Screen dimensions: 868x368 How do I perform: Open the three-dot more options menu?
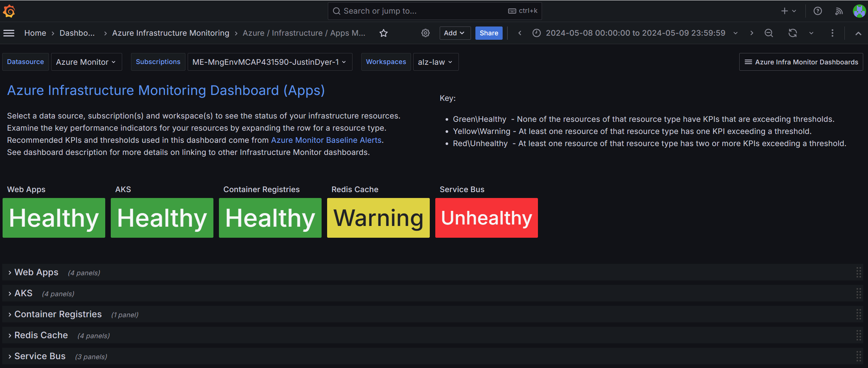(x=832, y=33)
